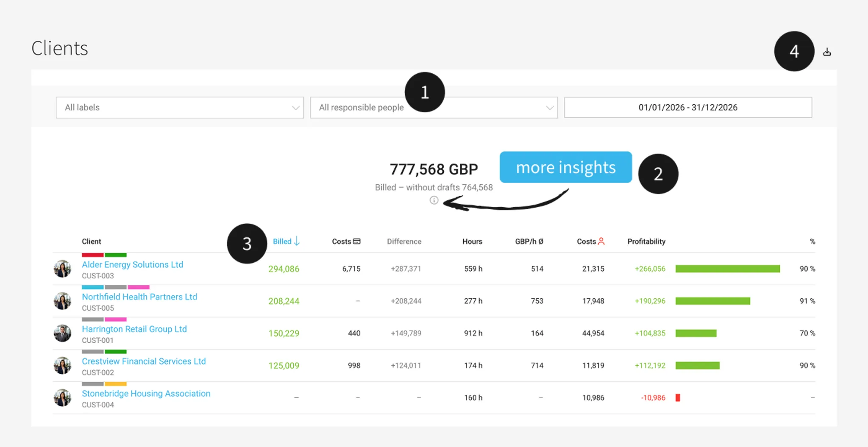Click profitability value +266,056
Screen dimensions: 868x447
pyautogui.click(x=650, y=269)
